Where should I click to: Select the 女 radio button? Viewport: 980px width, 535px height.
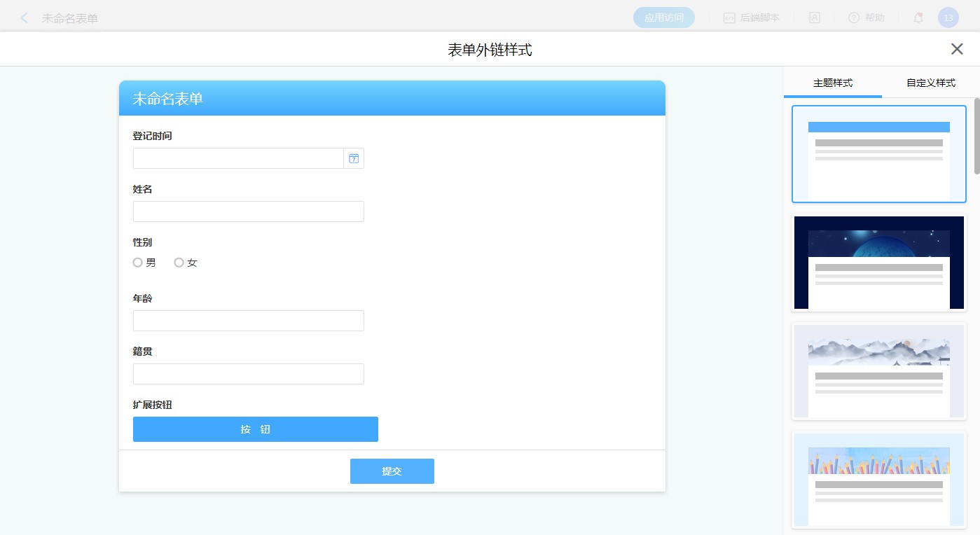(179, 263)
